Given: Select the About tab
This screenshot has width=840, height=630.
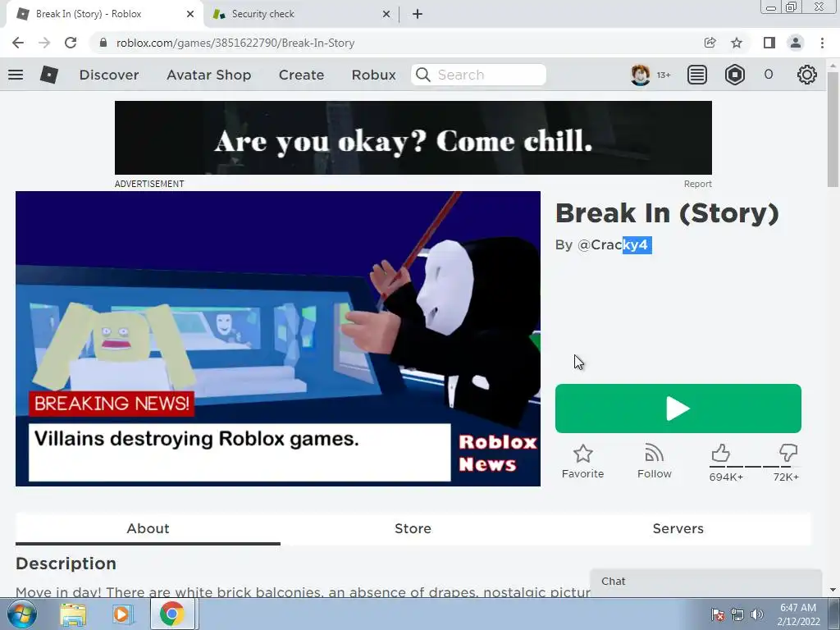Looking at the screenshot, I should 148,528.
